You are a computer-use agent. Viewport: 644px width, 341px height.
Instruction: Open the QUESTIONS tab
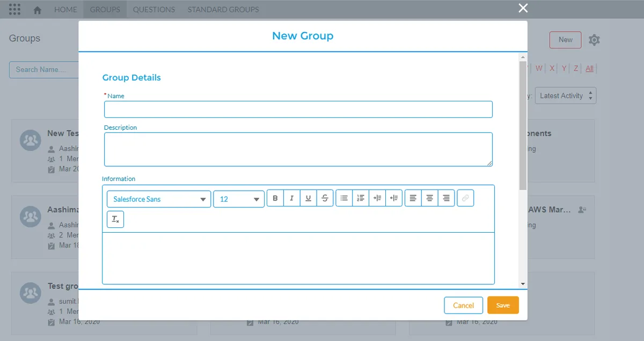pyautogui.click(x=154, y=10)
